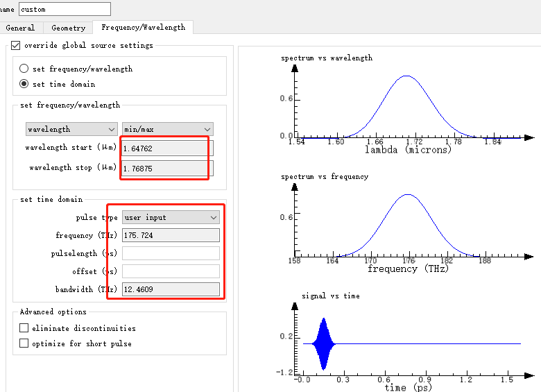
Task: Switch to the General tab
Action: tap(20, 28)
